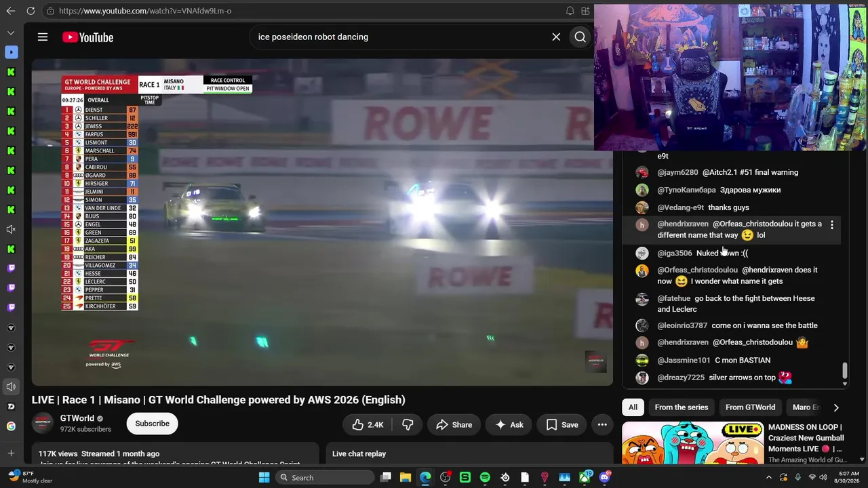Collapse the vertical tab list chevron
The image size is (868, 488).
click(x=11, y=33)
